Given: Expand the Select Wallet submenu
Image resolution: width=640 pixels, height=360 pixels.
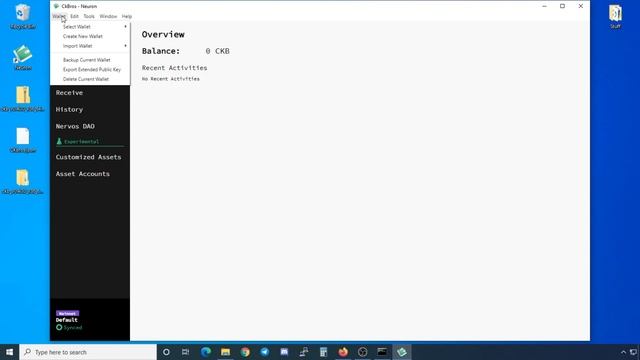Looking at the screenshot, I should click(x=90, y=27).
